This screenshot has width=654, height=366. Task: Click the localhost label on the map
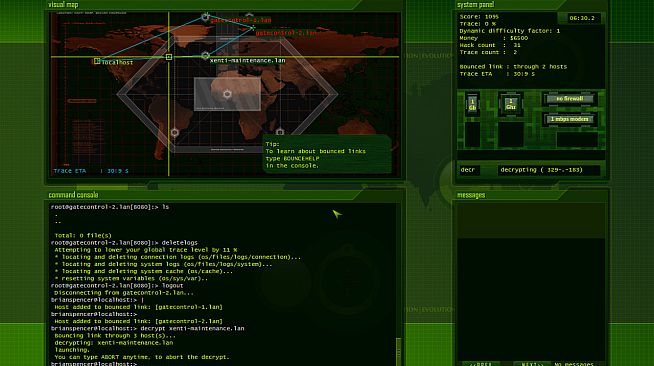[x=117, y=63]
